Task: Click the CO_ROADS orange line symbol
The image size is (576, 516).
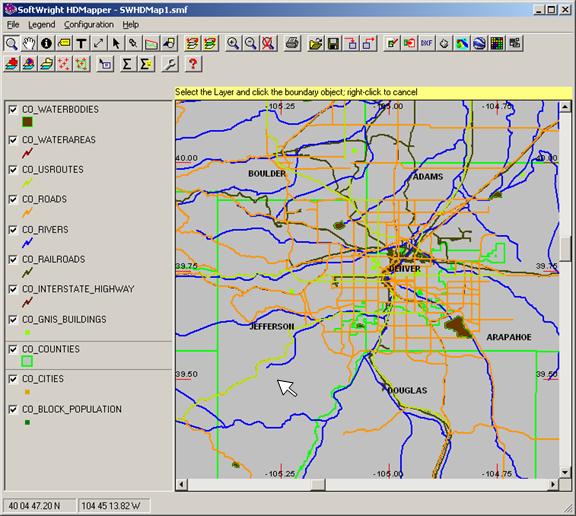Action: pyautogui.click(x=27, y=212)
